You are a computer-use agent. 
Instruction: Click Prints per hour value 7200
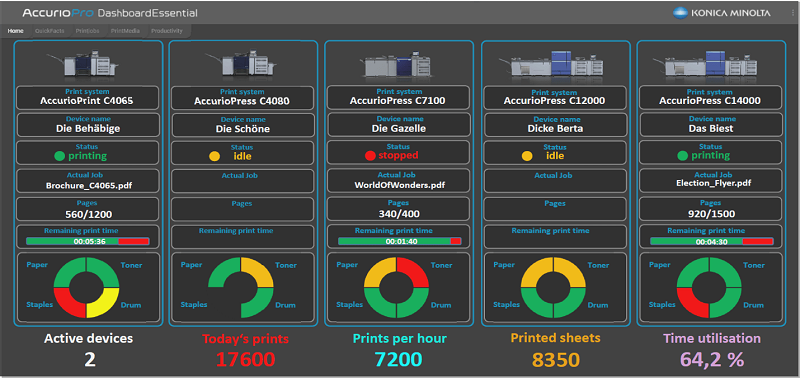[x=398, y=359]
